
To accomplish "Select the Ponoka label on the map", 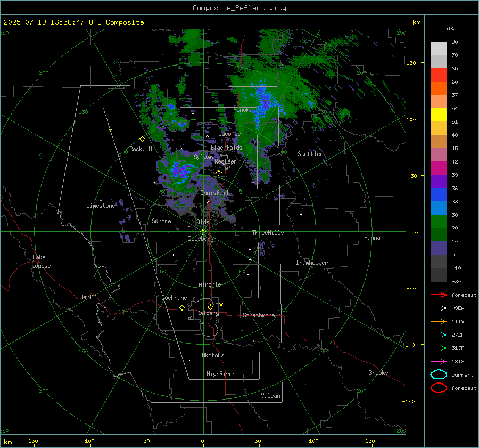I will point(243,110).
